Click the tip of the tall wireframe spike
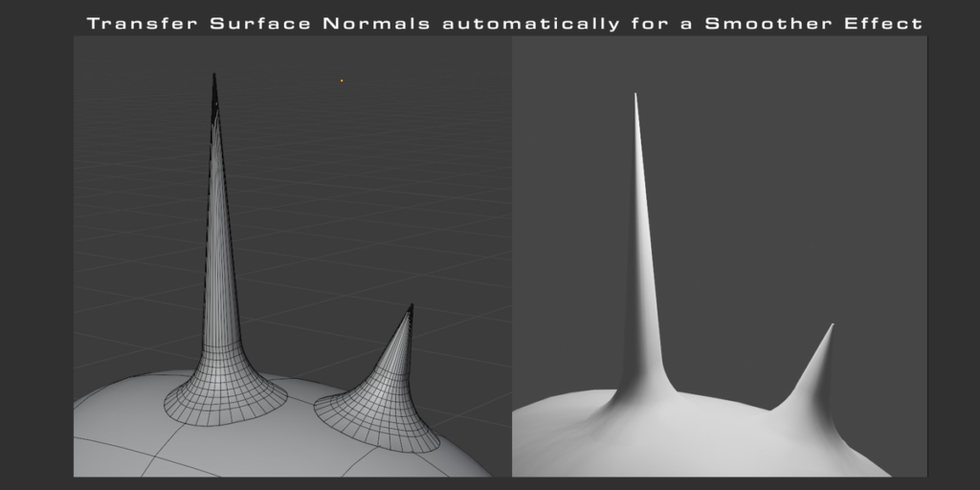 [x=214, y=78]
